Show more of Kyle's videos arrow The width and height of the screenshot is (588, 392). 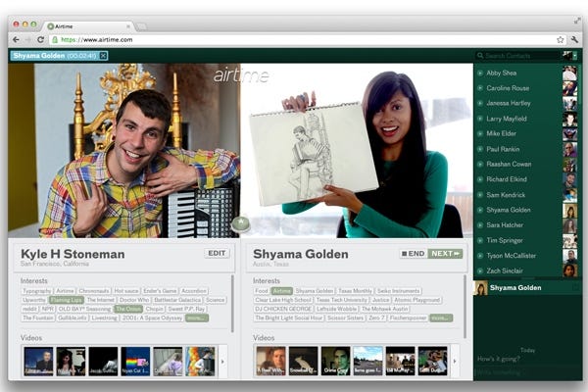[x=223, y=362]
